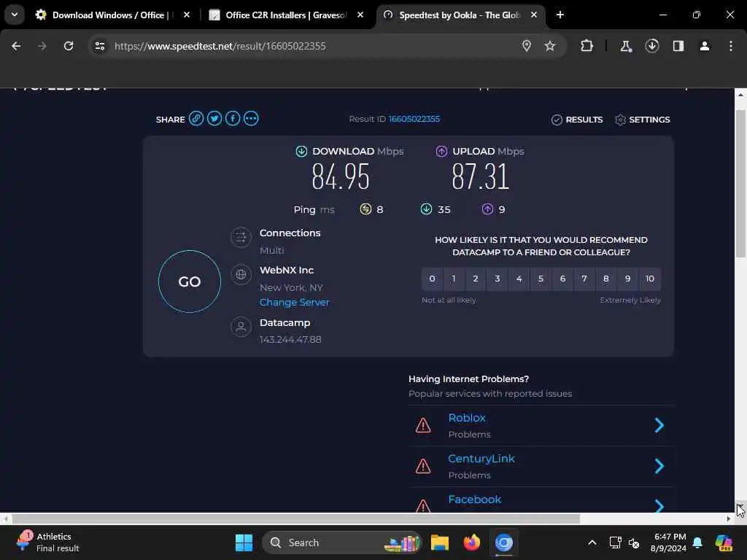Rate recommendation 10 (Extremely Likely)
747x560 pixels.
point(650,279)
